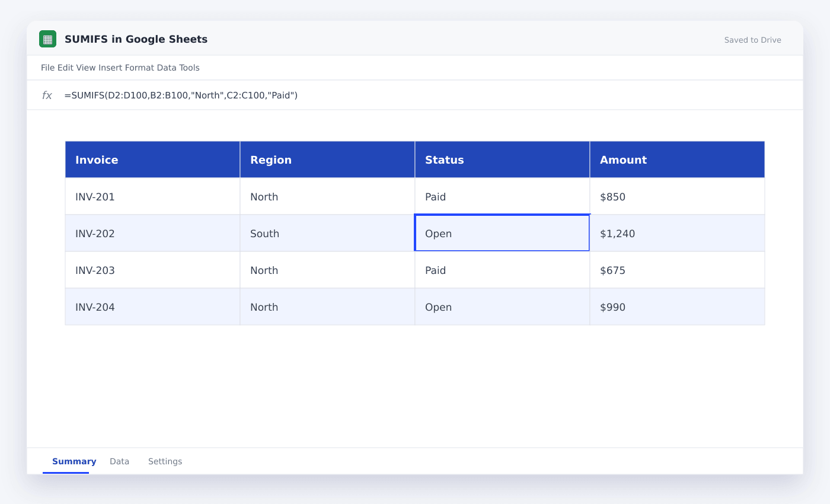Open the Tools menu
The height and width of the screenshot is (504, 830).
(x=189, y=68)
